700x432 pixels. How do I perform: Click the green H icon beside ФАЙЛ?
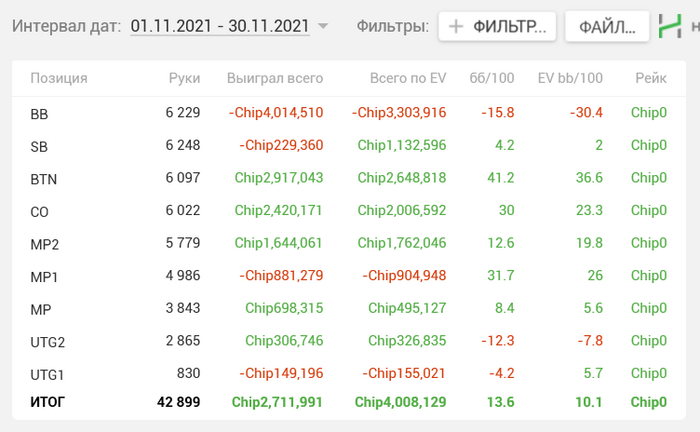[x=670, y=26]
